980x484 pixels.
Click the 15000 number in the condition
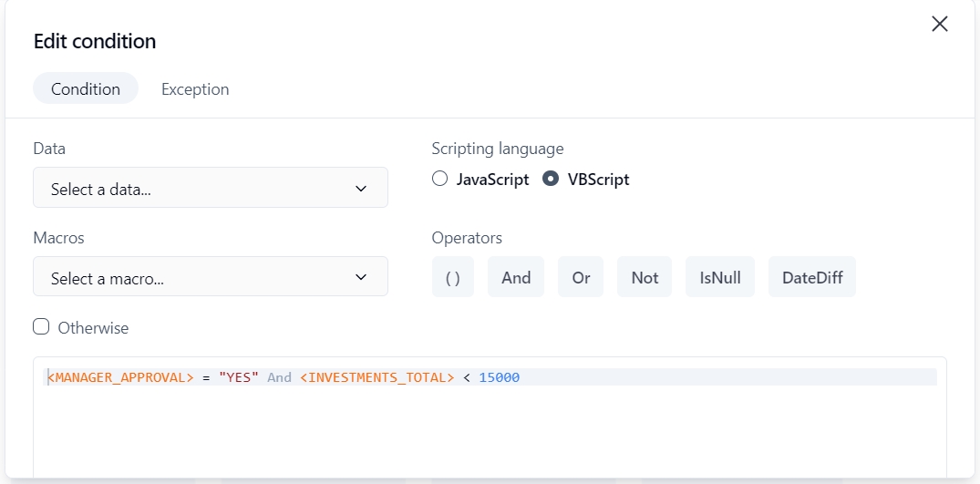pos(499,377)
